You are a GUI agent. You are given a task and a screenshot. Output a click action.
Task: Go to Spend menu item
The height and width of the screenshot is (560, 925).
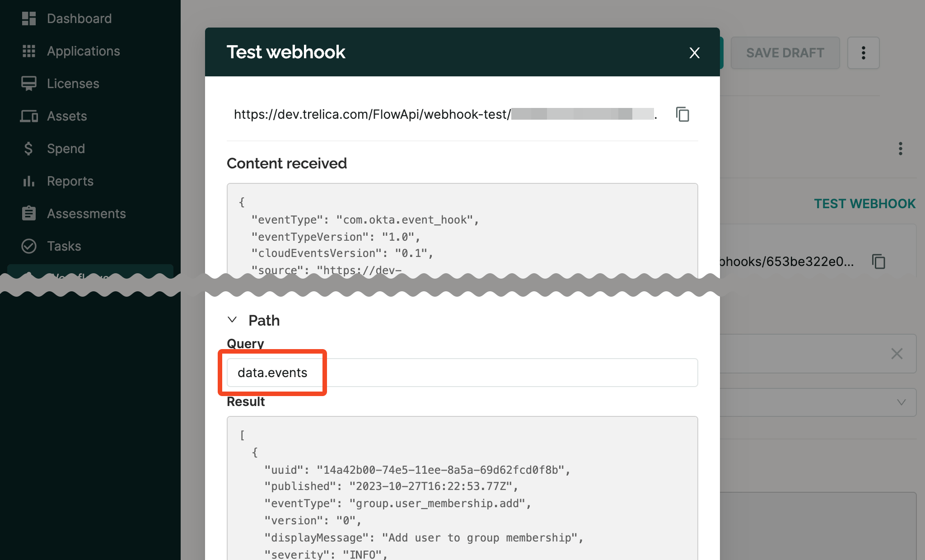click(x=66, y=149)
